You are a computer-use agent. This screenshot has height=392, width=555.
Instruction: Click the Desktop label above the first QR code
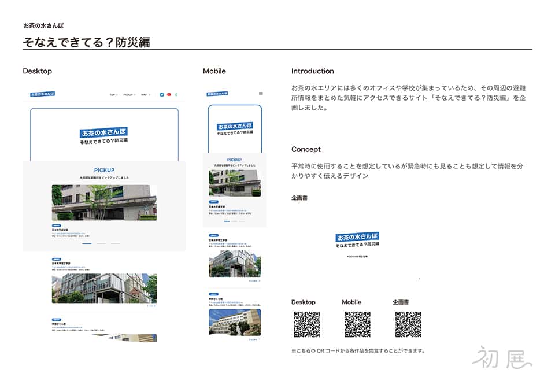[304, 302]
